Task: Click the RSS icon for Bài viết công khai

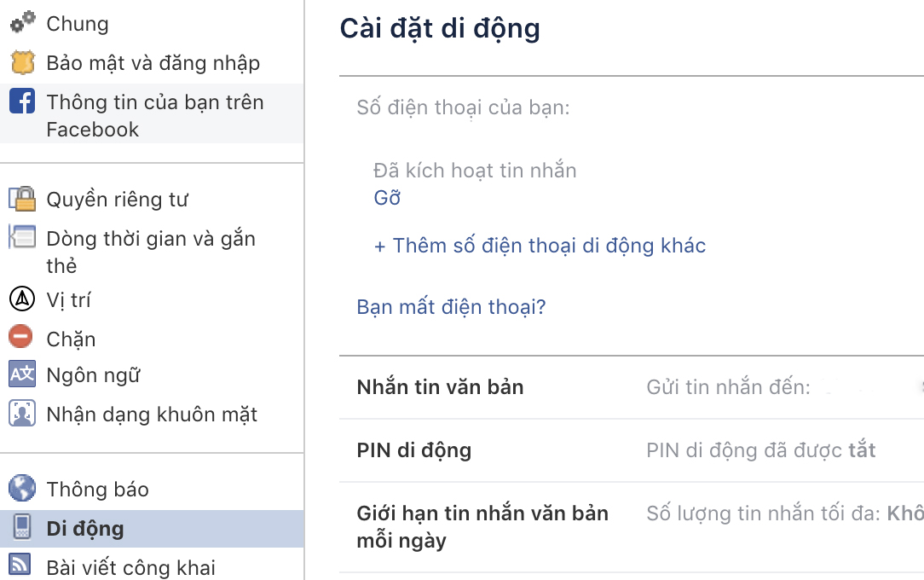Action: pyautogui.click(x=20, y=565)
